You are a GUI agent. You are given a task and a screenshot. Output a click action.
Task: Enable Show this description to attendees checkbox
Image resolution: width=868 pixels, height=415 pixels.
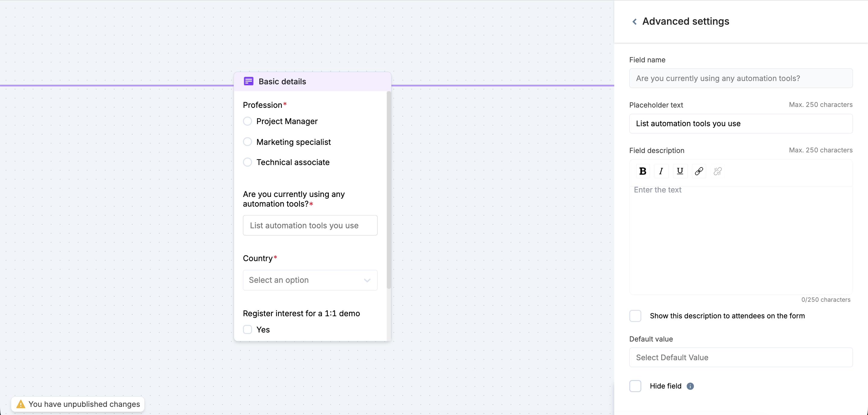coord(635,316)
